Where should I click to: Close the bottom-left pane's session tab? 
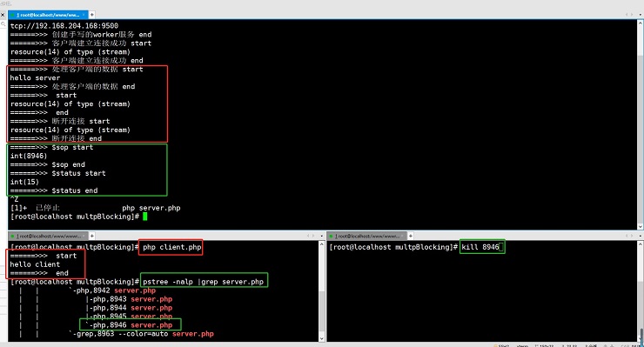click(84, 237)
